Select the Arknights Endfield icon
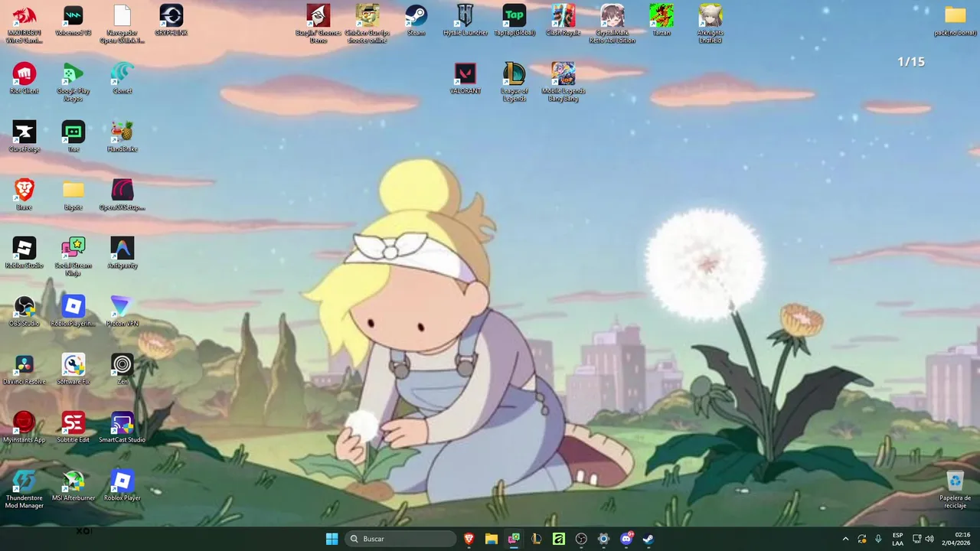Viewport: 980px width, 551px height. 710,24
